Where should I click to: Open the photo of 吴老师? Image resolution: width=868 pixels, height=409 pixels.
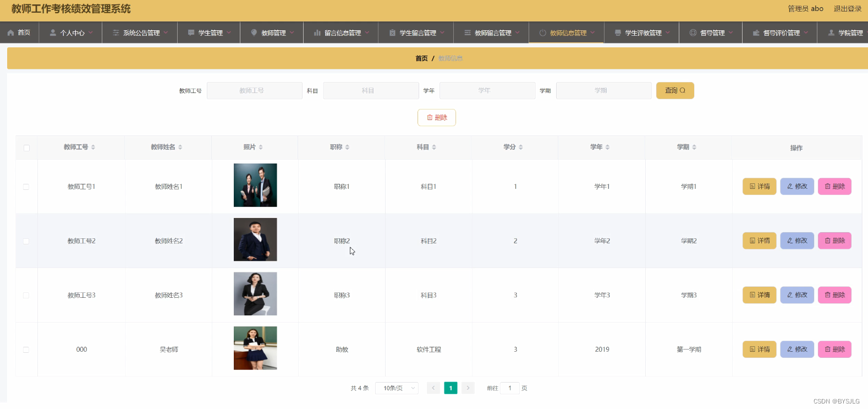click(255, 348)
